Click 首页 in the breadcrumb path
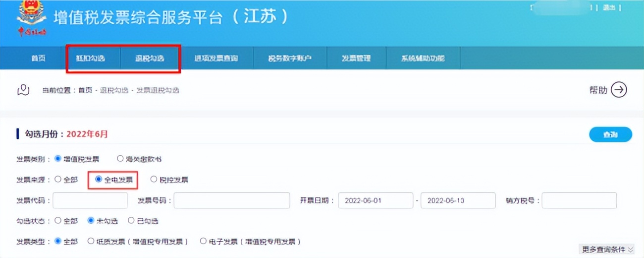Viewport: 644px width, 258px height. 85,90
